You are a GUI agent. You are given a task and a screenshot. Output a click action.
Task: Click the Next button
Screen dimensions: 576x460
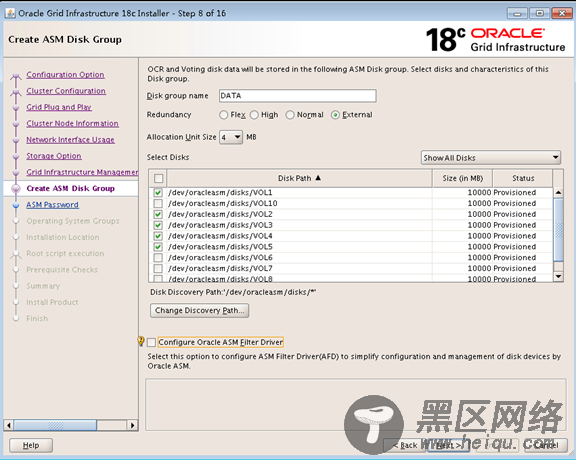(x=449, y=445)
